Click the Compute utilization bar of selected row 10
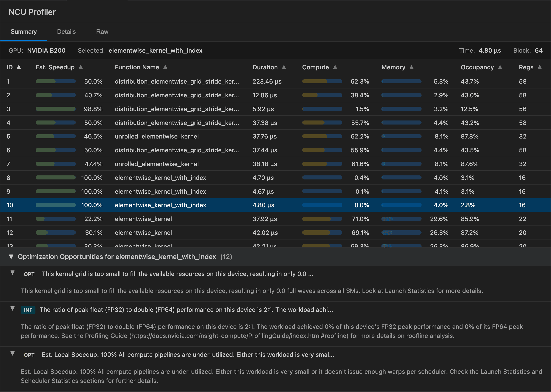The height and width of the screenshot is (392, 551). (x=322, y=205)
